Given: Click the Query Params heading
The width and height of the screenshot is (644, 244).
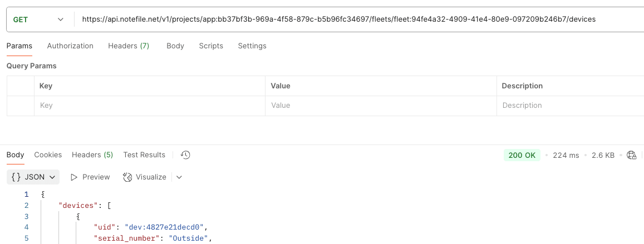Looking at the screenshot, I should (32, 66).
